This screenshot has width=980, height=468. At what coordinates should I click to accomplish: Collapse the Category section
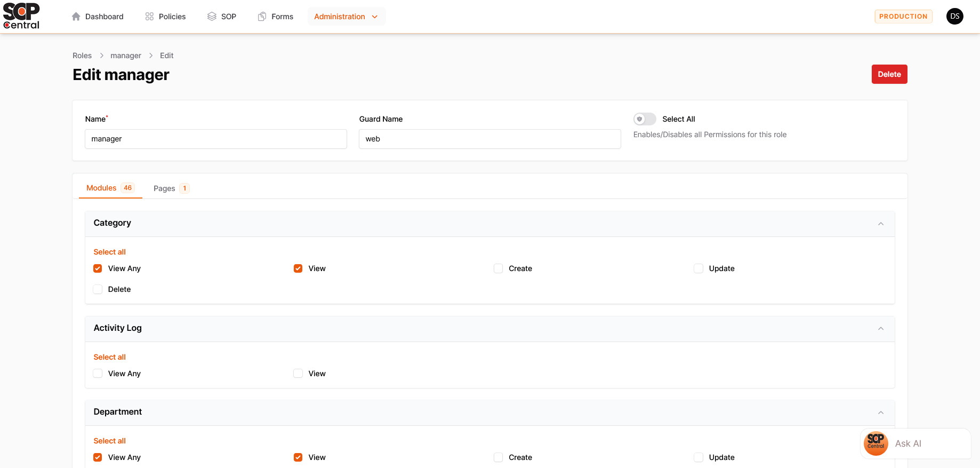point(880,224)
